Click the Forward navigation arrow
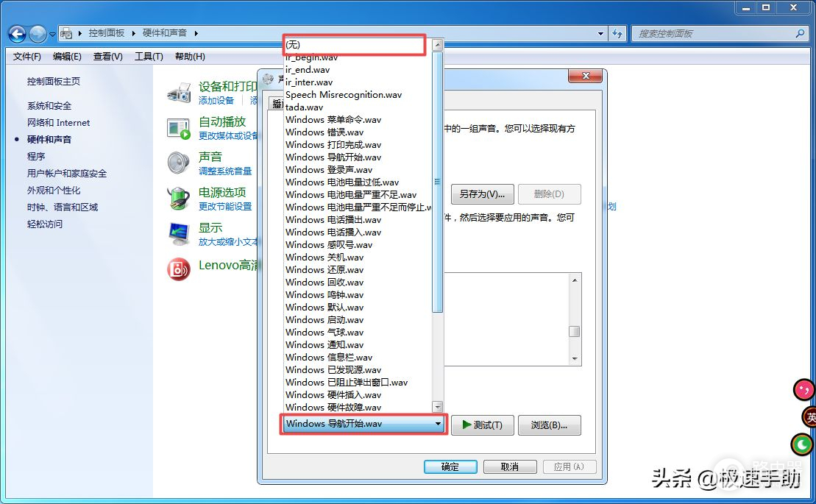This screenshot has width=816, height=504. pyautogui.click(x=38, y=34)
